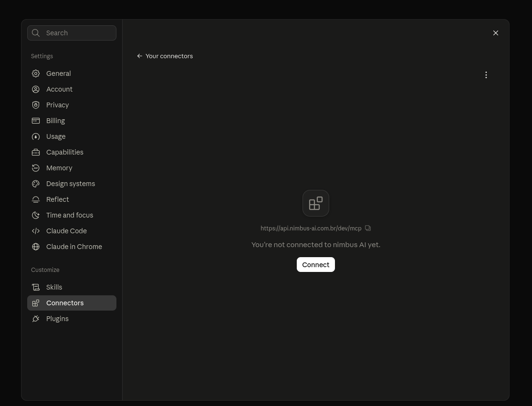Click the Privacy shield icon
The image size is (532, 406).
36,105
